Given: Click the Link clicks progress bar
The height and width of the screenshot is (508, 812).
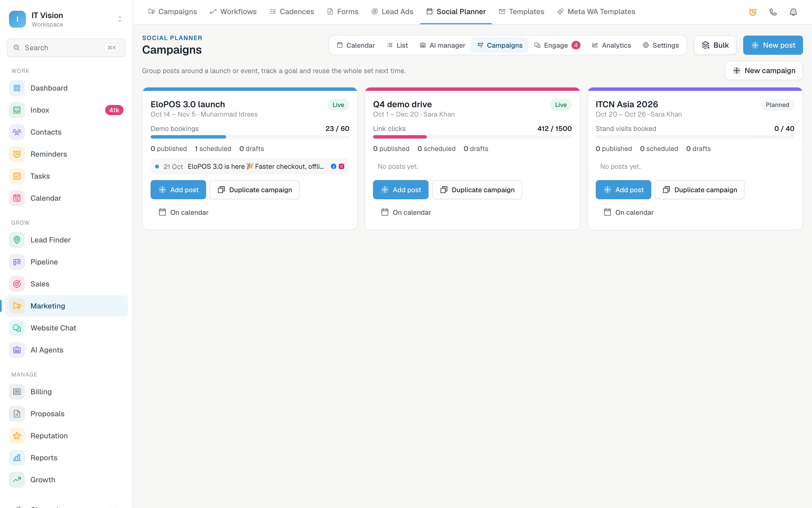Looking at the screenshot, I should pyautogui.click(x=473, y=137).
